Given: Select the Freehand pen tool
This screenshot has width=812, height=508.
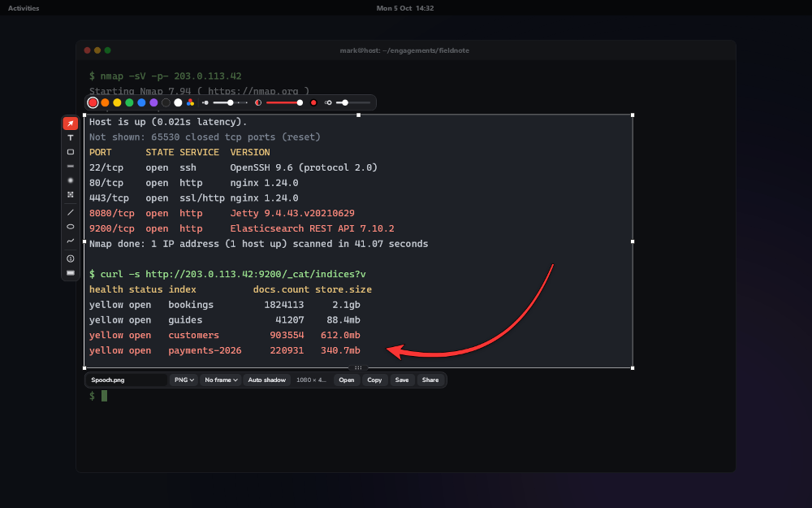Looking at the screenshot, I should point(71,241).
